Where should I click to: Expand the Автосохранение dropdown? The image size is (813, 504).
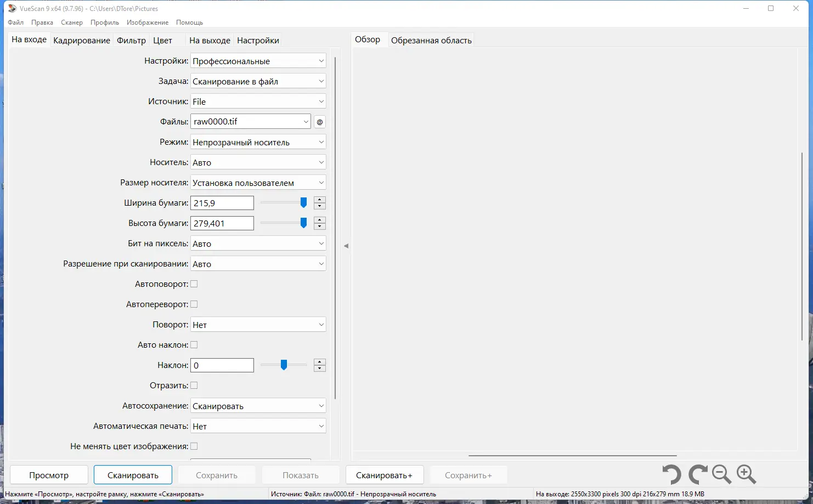(x=258, y=406)
